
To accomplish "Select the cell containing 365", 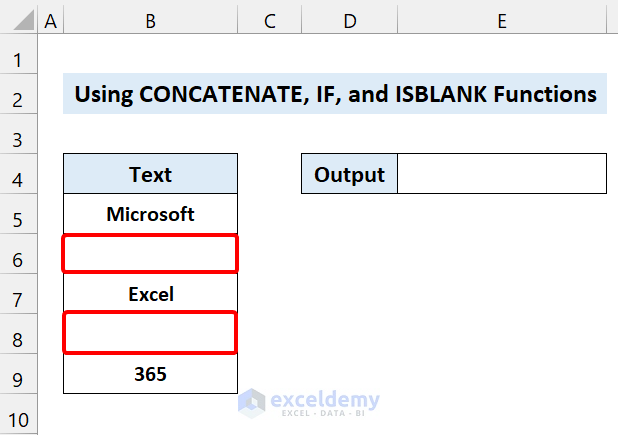I will (150, 374).
